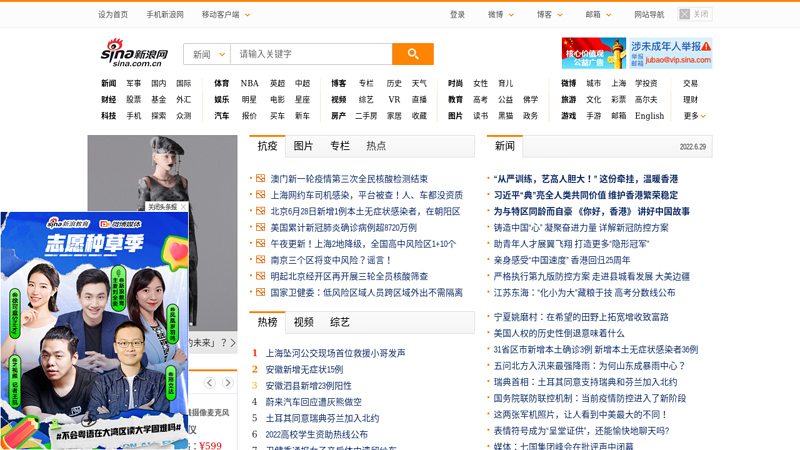Open the Sina logo homepage link

click(x=134, y=53)
